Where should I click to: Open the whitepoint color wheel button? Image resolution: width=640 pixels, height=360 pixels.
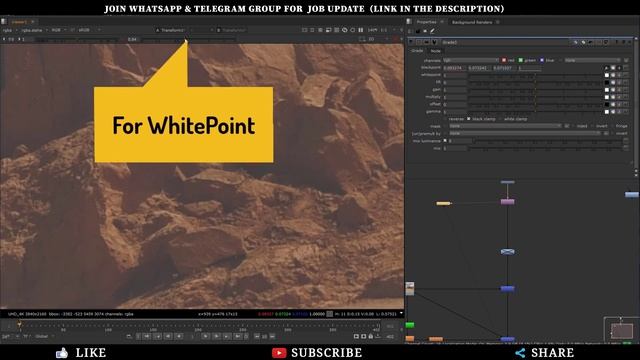tap(613, 75)
